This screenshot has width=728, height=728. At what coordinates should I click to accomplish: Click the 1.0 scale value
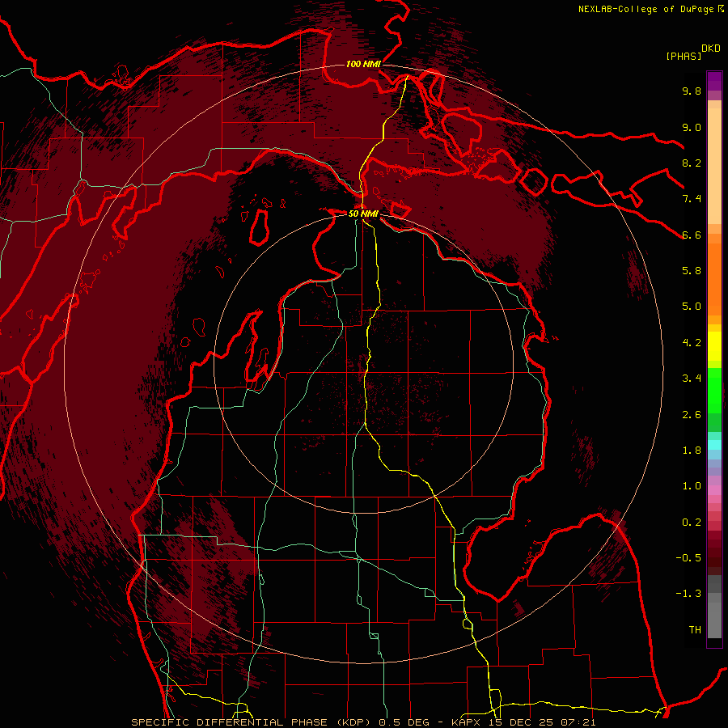[692, 486]
